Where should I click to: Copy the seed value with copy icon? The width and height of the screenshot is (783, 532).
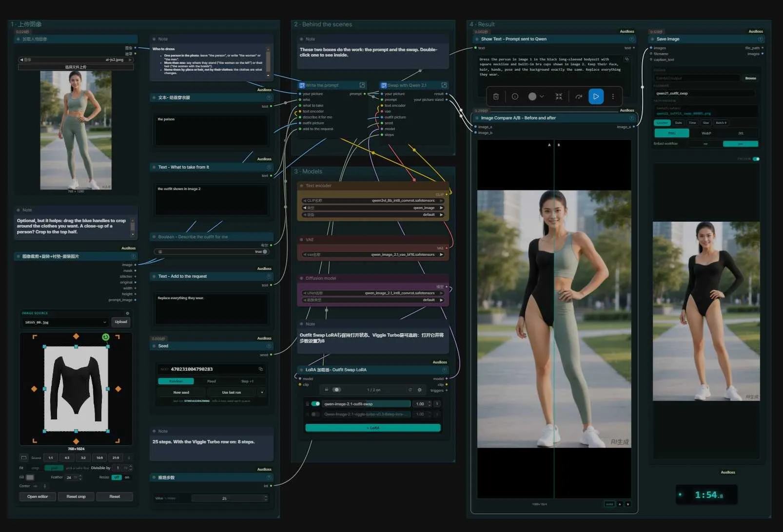(261, 369)
